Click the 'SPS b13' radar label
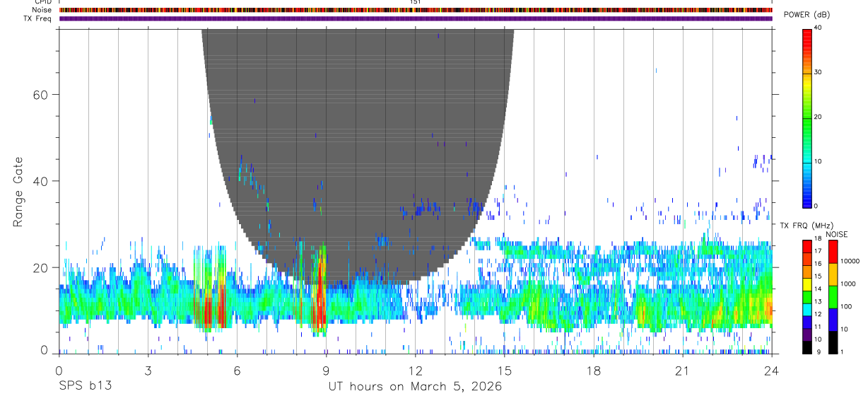868x401 pixels. 85,387
